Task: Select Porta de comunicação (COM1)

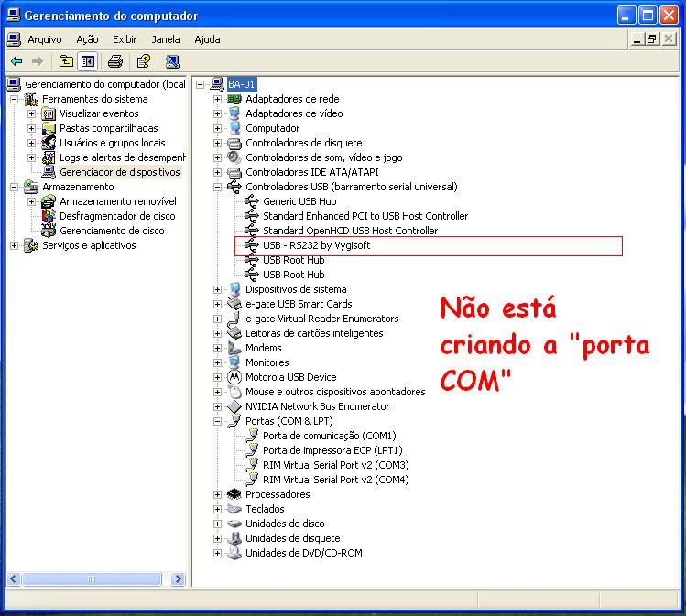Action: 330,436
